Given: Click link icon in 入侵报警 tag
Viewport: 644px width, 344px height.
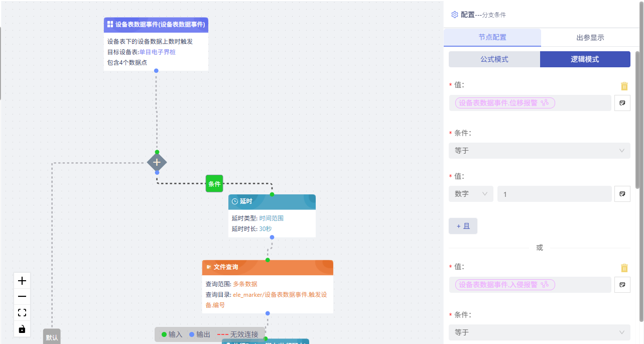Looking at the screenshot, I should (x=545, y=285).
